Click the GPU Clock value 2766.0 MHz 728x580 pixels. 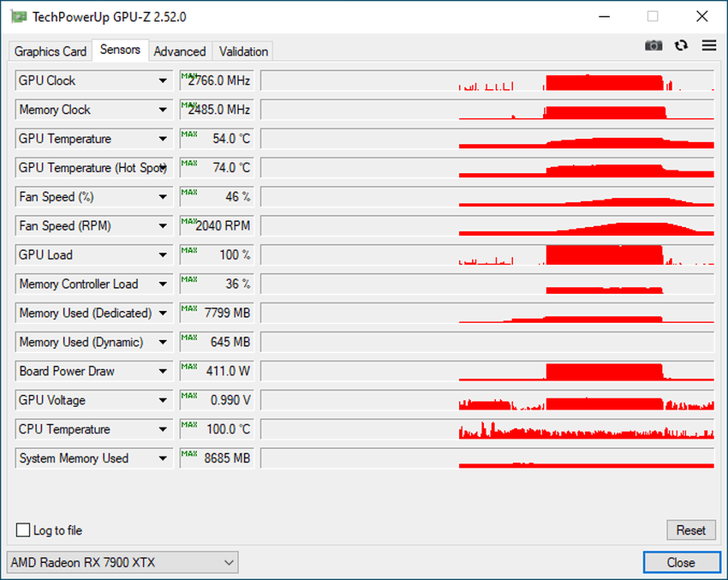pos(217,81)
